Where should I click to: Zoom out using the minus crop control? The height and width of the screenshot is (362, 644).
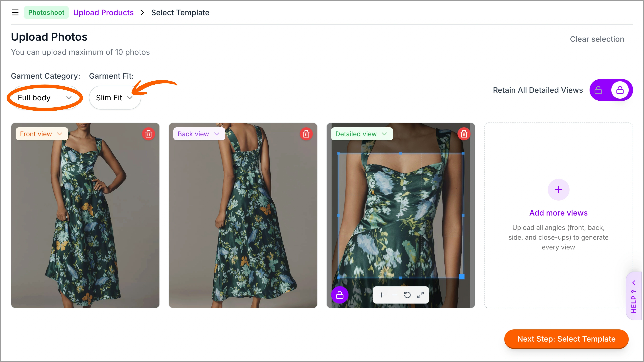point(394,295)
